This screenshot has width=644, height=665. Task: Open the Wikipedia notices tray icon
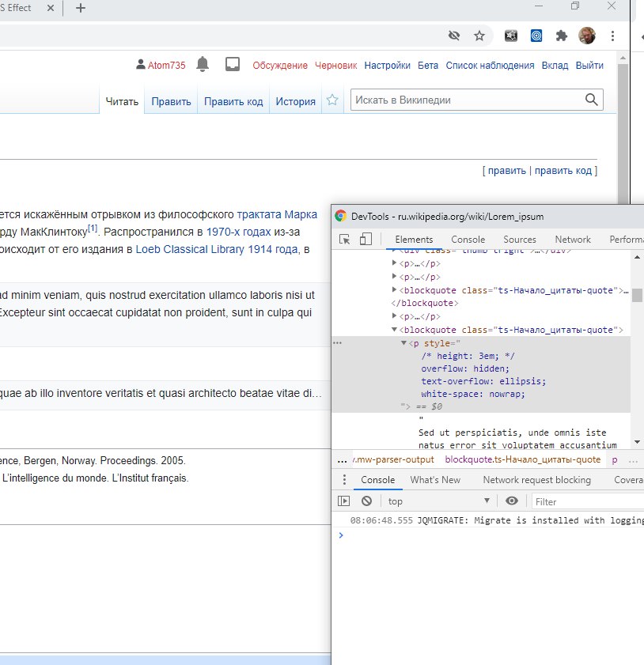pos(233,65)
